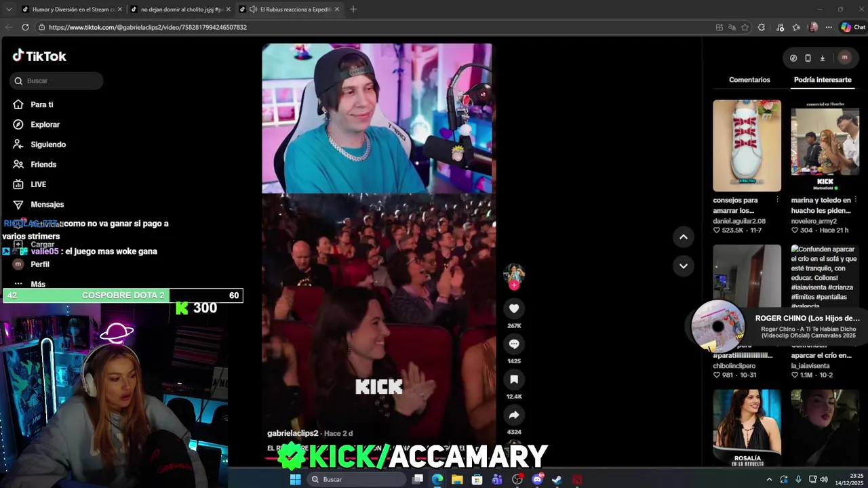Open Perfil in the sidebar
868x488 pixels.
point(31,264)
